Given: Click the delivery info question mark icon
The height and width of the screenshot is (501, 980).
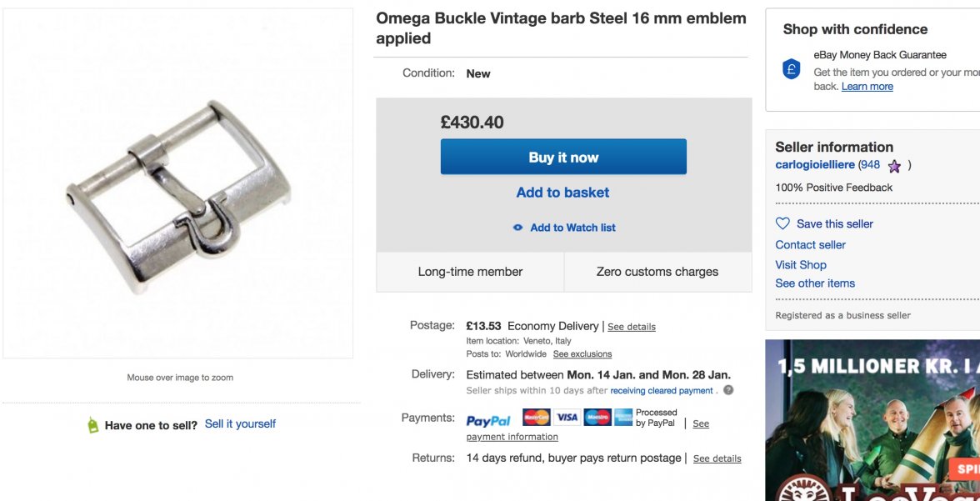Looking at the screenshot, I should point(728,390).
